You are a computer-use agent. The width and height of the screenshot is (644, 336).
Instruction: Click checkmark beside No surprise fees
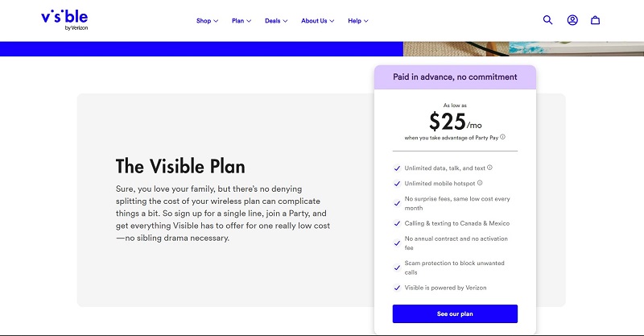397,203
